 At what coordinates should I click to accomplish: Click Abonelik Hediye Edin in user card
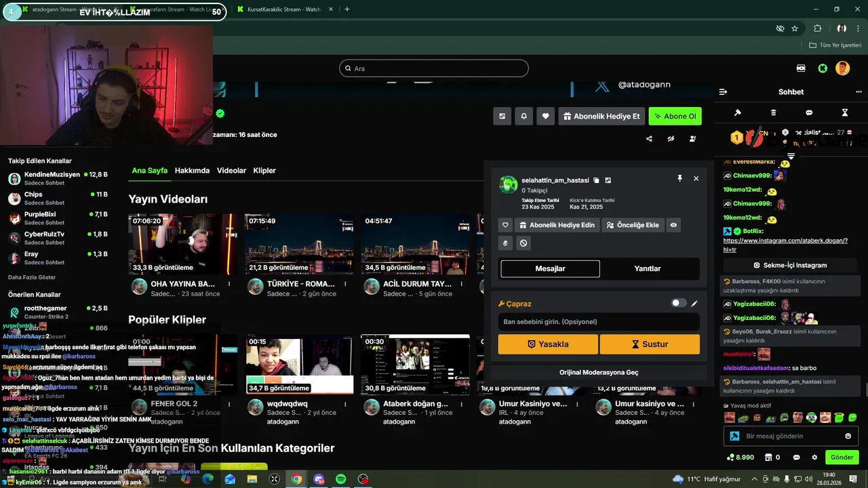[557, 225]
